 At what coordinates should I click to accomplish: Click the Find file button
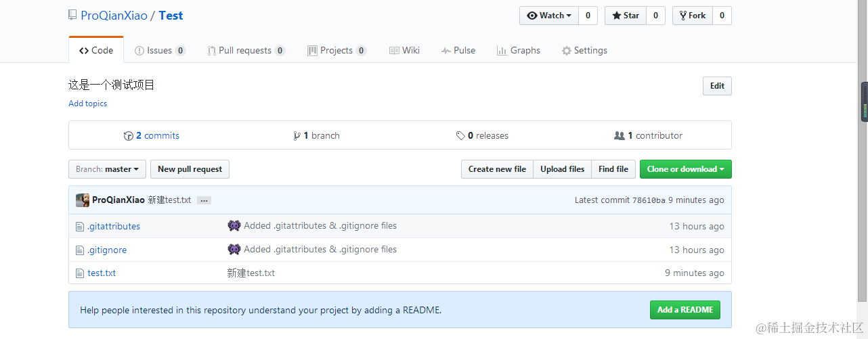click(x=613, y=169)
